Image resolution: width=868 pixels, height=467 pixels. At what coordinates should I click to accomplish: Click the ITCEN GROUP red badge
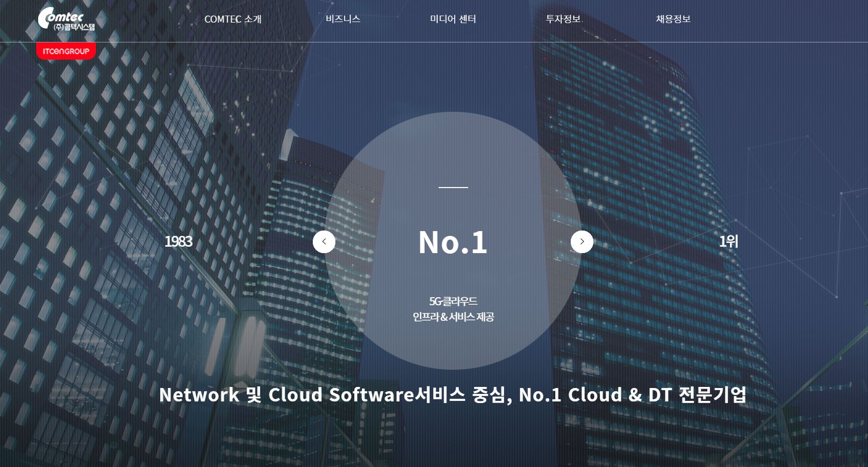[x=66, y=52]
